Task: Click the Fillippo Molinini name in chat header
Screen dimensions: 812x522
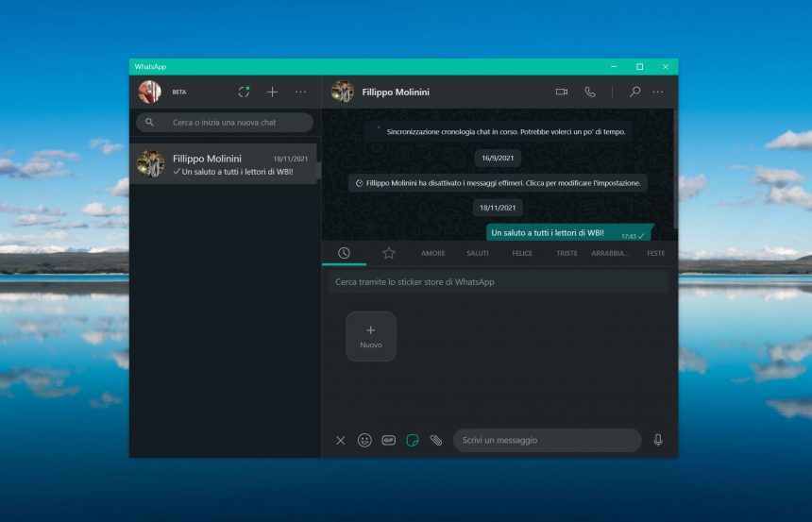Action: [x=396, y=93]
